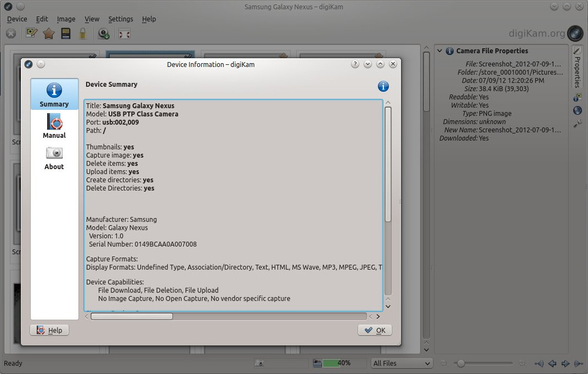Open the Device menu

[x=17, y=19]
